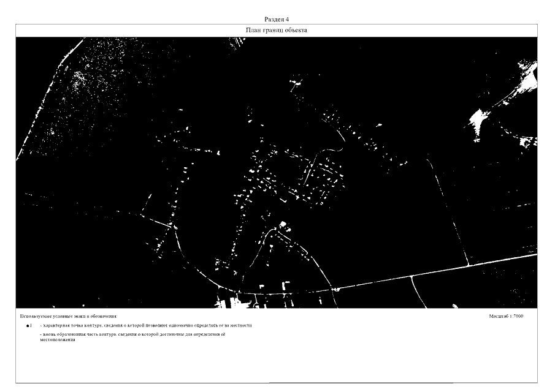Screen dimensions: 555x392
Task: Click the "характерная точка контура" legend description
Action: 145,326
